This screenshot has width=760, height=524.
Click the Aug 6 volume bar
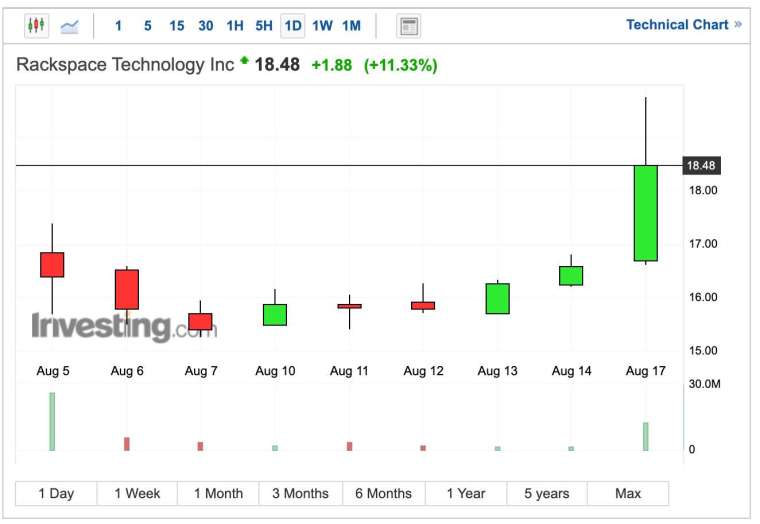point(127,444)
